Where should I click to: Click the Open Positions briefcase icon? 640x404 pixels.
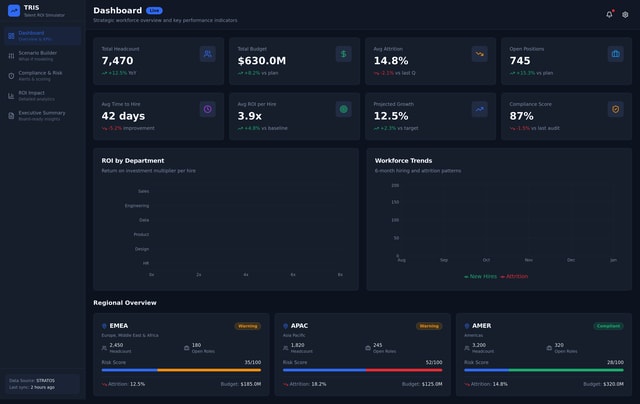click(x=615, y=54)
